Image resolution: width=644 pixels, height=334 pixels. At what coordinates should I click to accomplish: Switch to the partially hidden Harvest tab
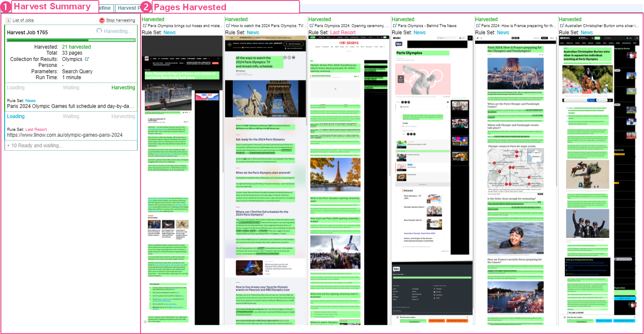pyautogui.click(x=127, y=8)
